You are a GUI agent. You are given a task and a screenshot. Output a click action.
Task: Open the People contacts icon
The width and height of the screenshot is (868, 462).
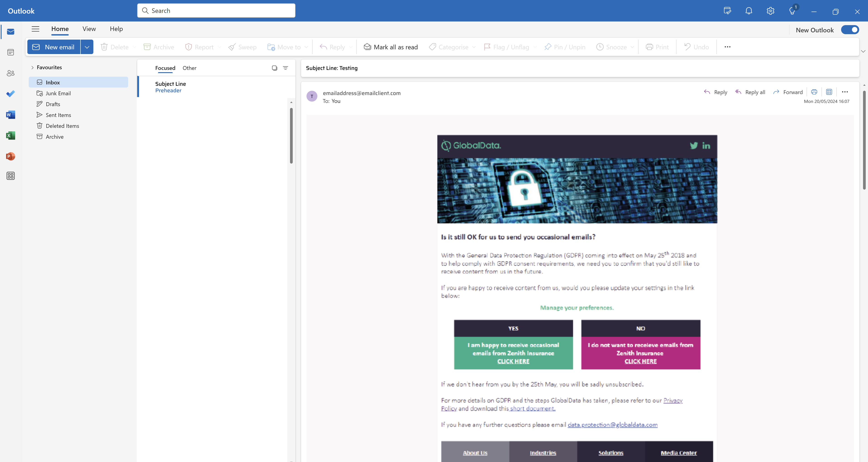coord(10,73)
